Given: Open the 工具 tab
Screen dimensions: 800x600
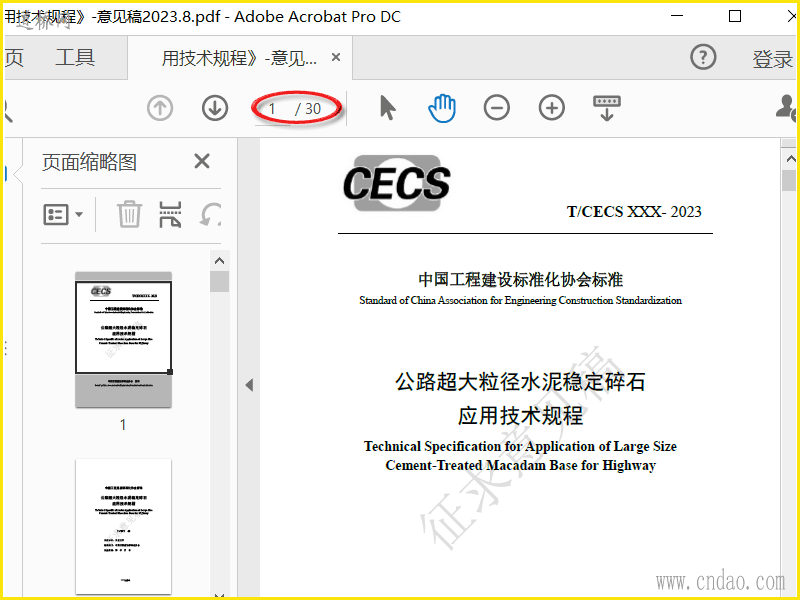Looking at the screenshot, I should (x=75, y=57).
